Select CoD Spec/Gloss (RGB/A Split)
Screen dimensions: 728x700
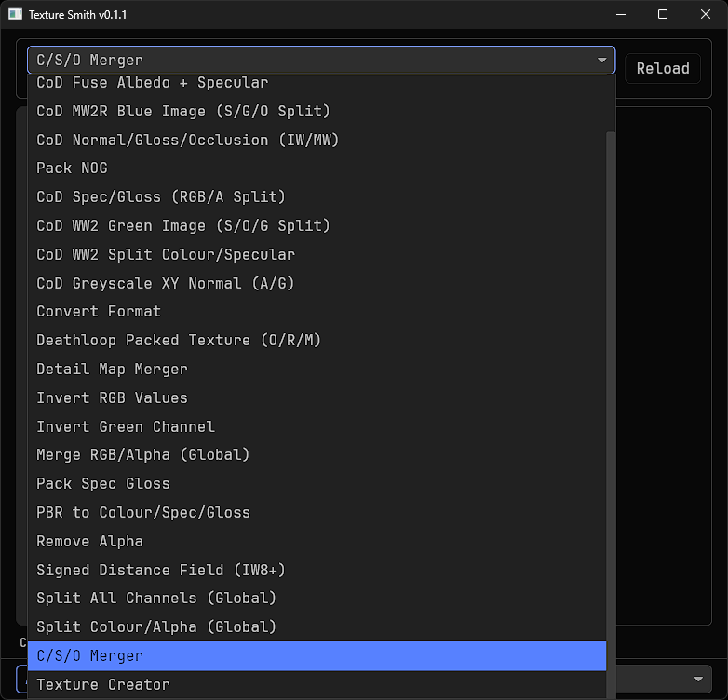317,196
